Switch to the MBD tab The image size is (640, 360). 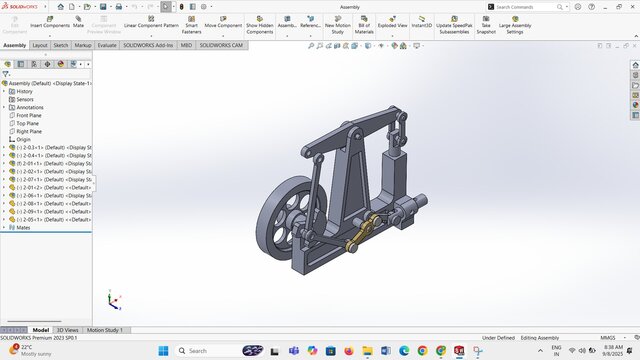[x=186, y=45]
